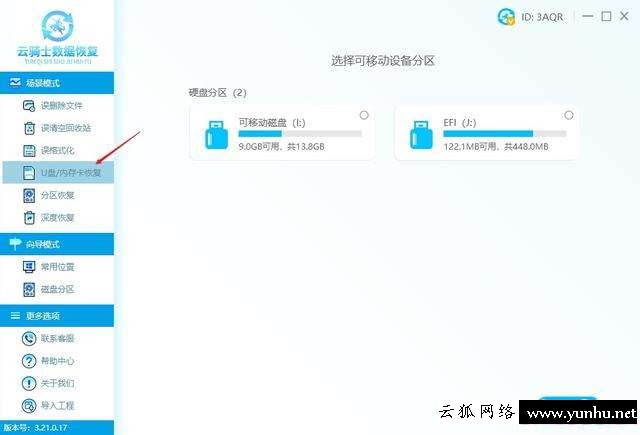Click the 云骑士数据恢复 app logo
The height and width of the screenshot is (435, 640).
click(x=58, y=37)
